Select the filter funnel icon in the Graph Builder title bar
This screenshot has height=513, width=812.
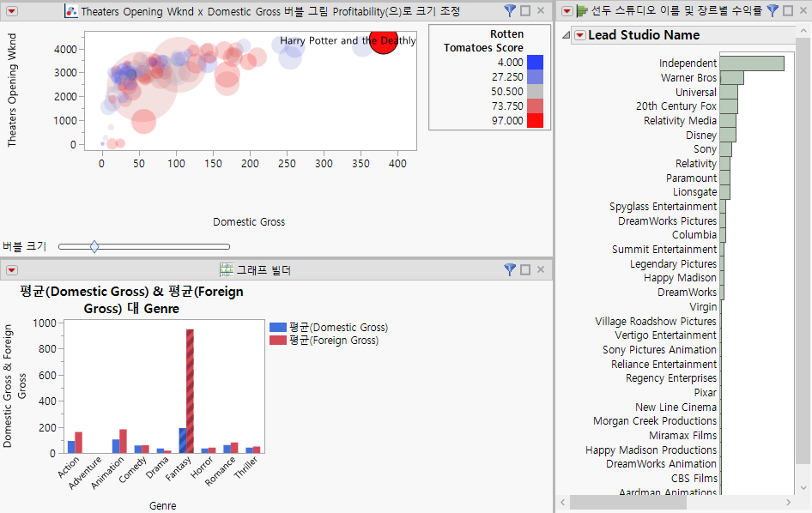click(x=510, y=270)
